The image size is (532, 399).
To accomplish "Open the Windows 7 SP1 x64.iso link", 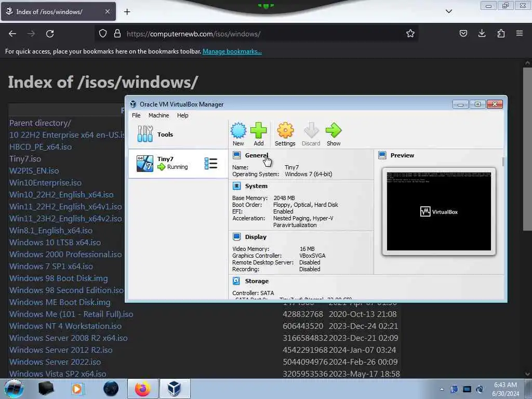I will pos(51,267).
